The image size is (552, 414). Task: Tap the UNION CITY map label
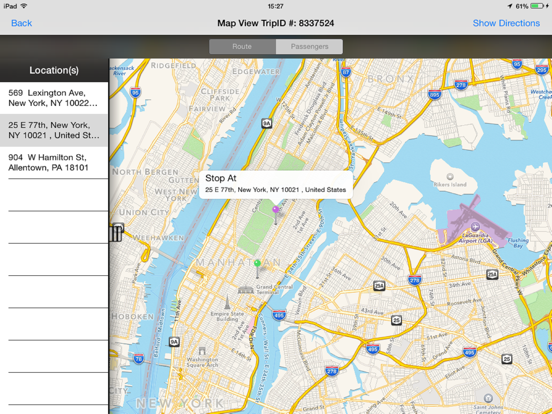(x=144, y=212)
